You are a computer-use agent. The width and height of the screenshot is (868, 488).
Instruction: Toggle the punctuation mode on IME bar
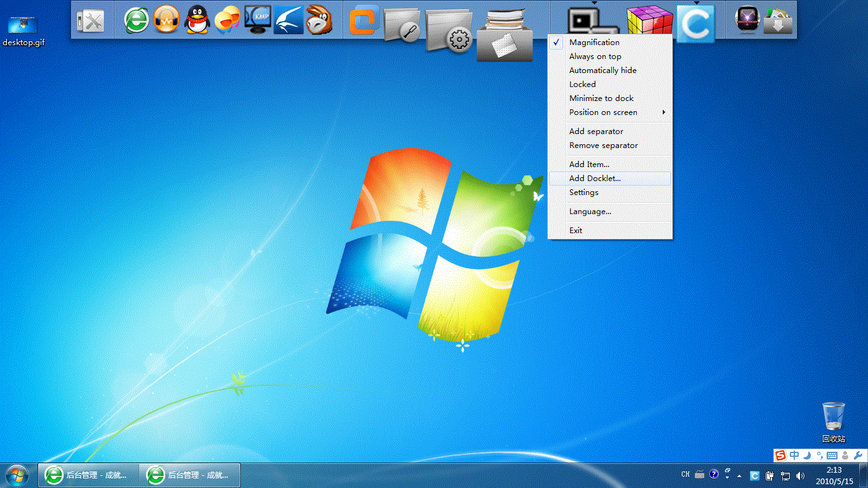(820, 455)
